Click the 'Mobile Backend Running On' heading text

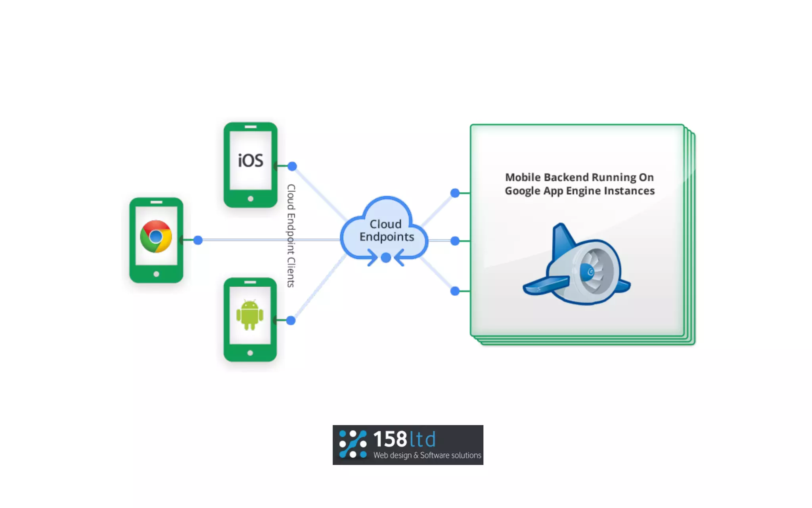[579, 177]
